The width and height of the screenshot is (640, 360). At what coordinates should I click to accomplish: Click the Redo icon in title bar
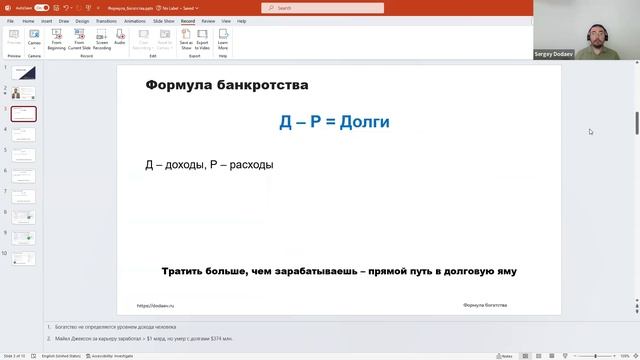click(x=79, y=8)
